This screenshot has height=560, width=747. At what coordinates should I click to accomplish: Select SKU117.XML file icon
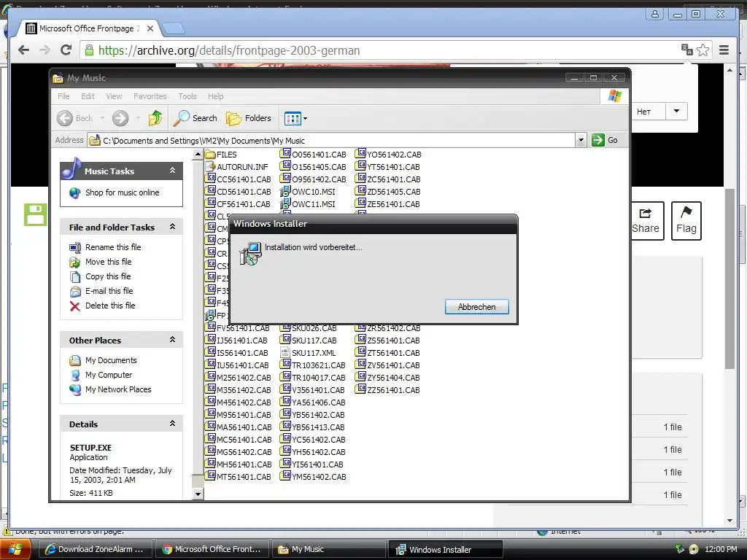point(285,352)
